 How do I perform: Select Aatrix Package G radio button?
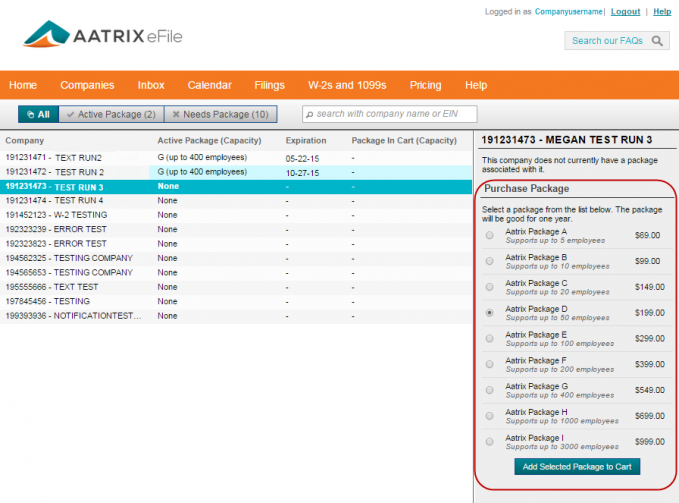click(489, 390)
